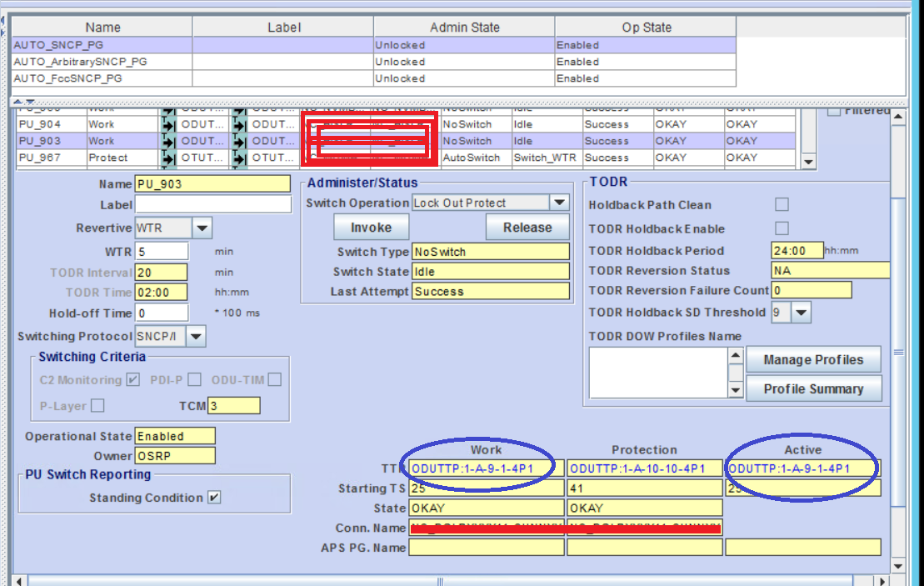
Task: Select the PU_967 Protect row
Action: point(406,158)
